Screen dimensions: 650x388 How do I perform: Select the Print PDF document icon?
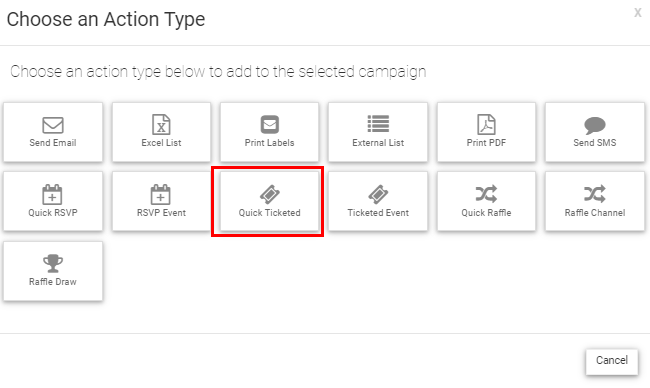pos(486,124)
